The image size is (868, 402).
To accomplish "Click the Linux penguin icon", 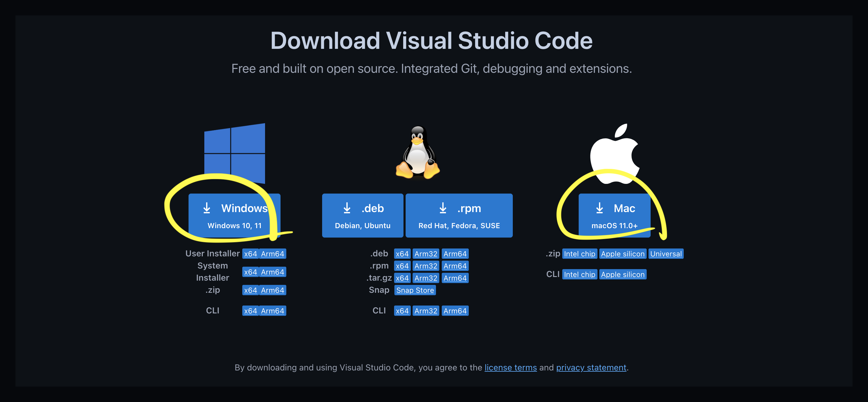I will tap(417, 152).
